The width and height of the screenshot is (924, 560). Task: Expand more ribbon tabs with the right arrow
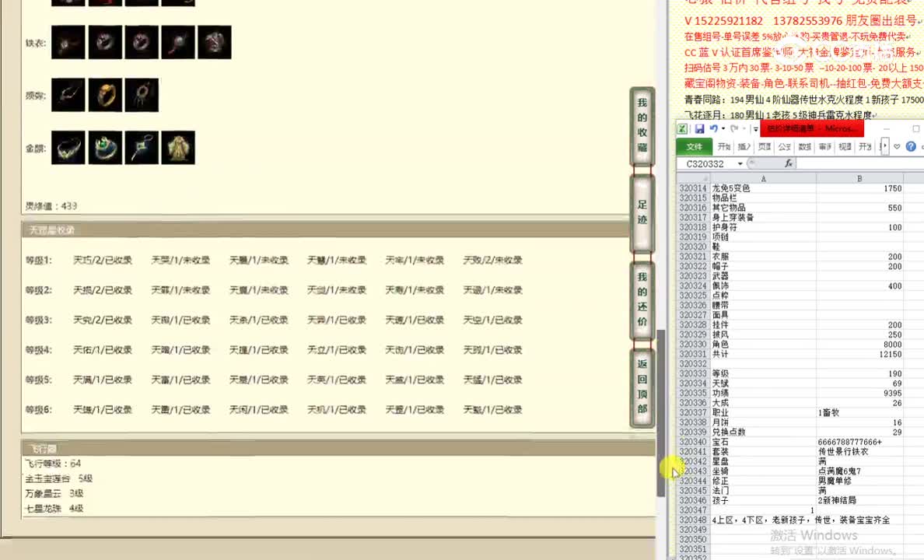884,146
